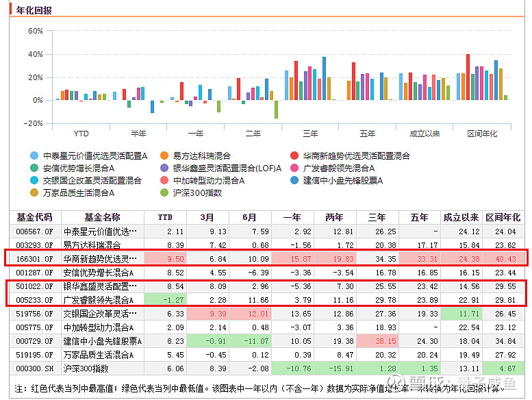The height and width of the screenshot is (400, 532).
Task: Select fund code 519756.OF
Action: click(35, 314)
